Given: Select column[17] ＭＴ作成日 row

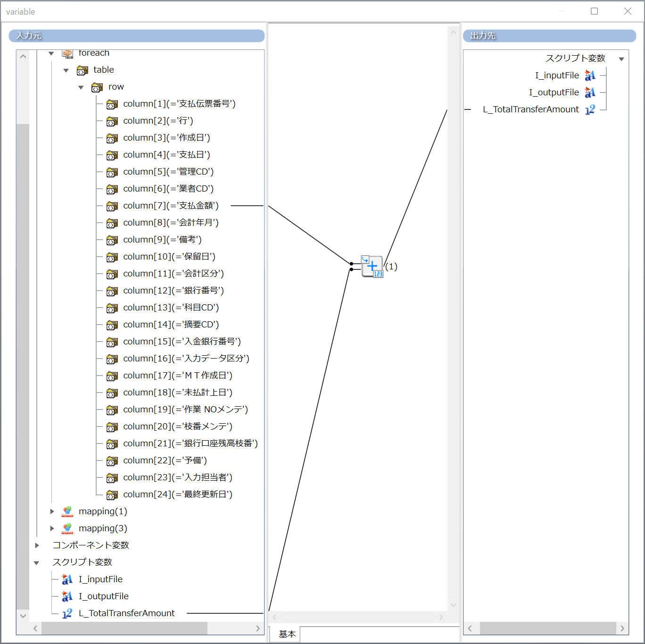Looking at the screenshot, I should click(x=178, y=376).
